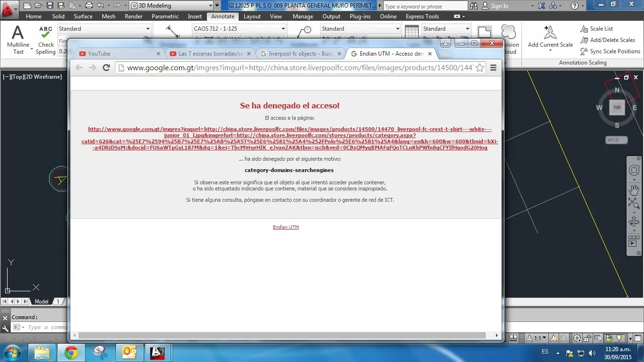Close the Las 7 escenas borradas browser tab
644x362 pixels.
point(248,54)
